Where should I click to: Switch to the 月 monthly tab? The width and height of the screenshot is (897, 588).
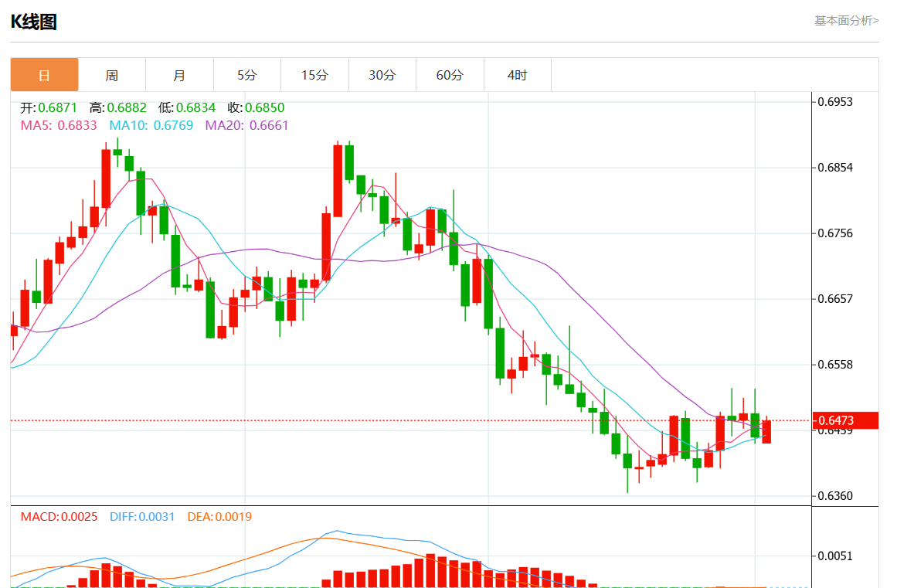click(x=179, y=75)
